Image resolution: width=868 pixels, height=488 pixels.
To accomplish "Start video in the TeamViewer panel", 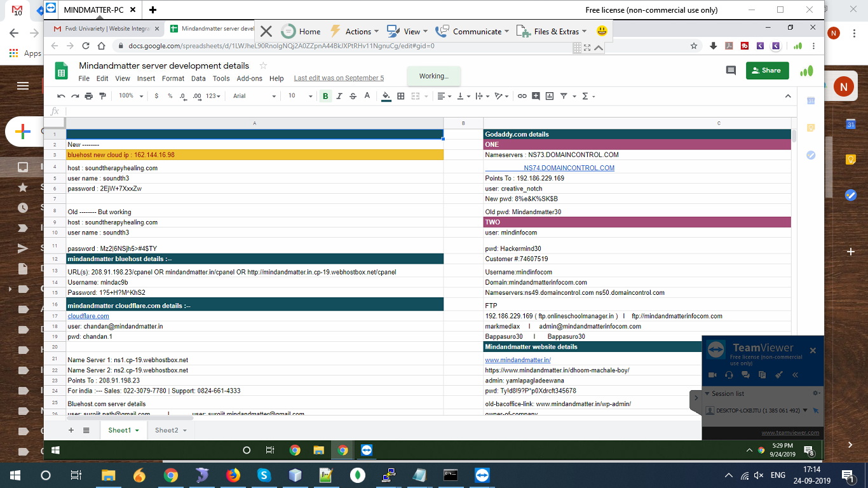I will pos(712,375).
